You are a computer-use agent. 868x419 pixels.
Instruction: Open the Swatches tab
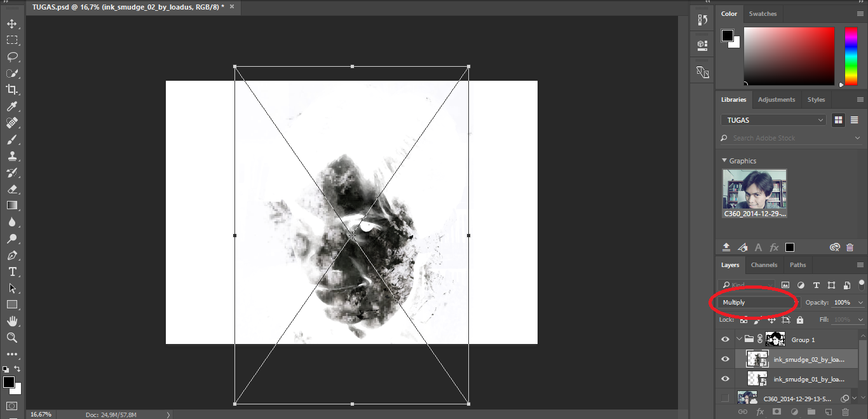click(763, 13)
